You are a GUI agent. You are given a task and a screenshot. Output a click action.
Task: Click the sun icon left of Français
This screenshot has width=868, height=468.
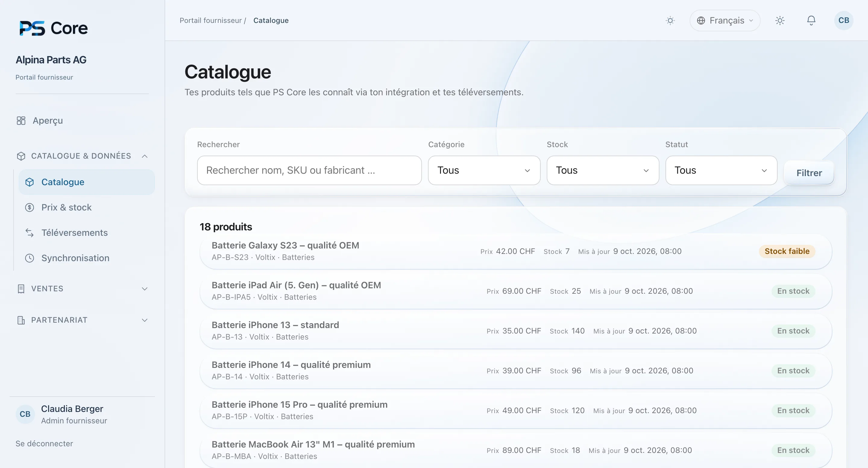click(x=670, y=21)
